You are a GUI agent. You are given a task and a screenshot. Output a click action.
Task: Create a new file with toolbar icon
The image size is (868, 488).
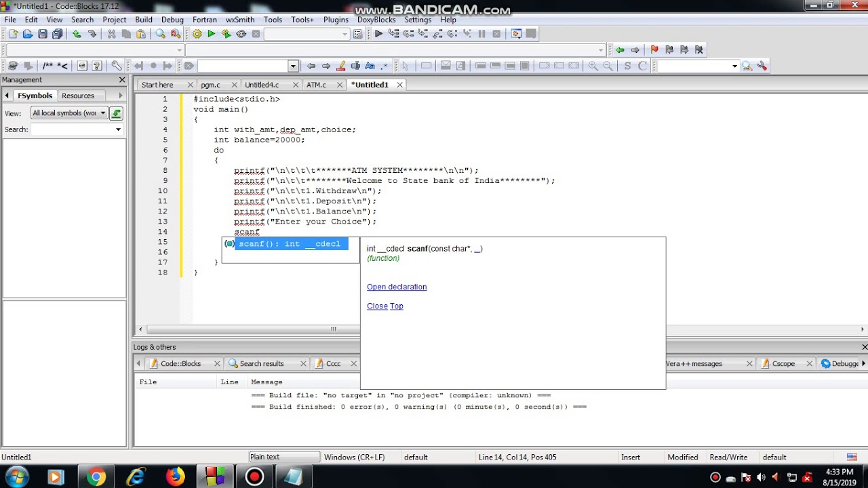tap(13, 34)
